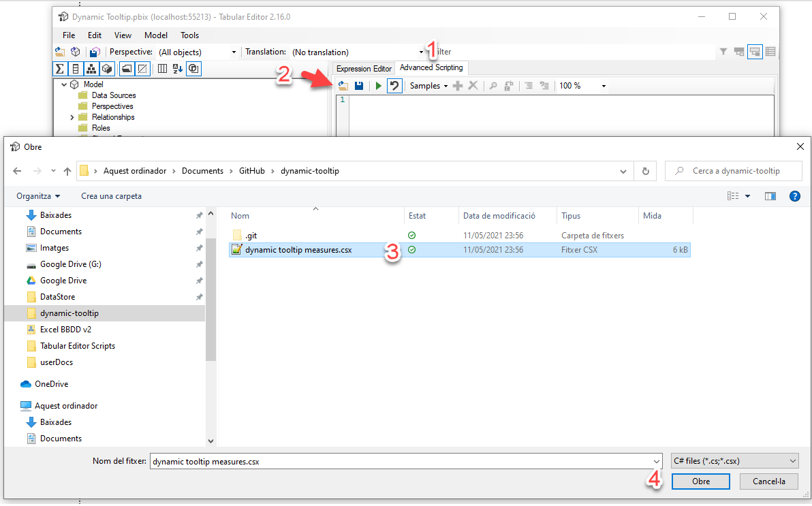Open the zoom 100 % dropdown

582,86
